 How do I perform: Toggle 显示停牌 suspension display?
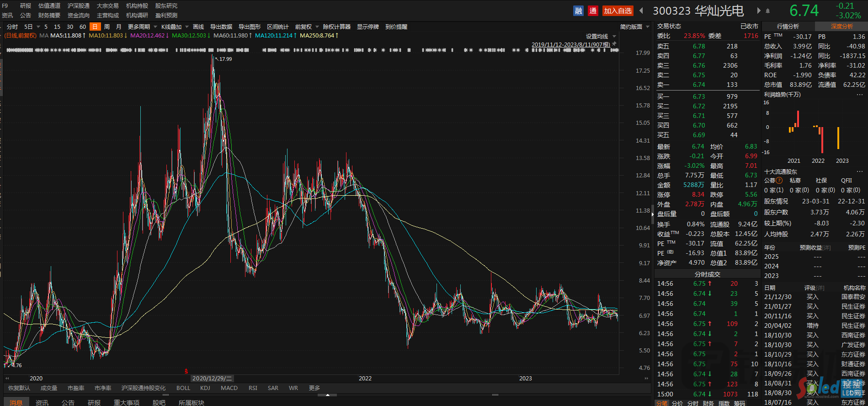(x=368, y=27)
